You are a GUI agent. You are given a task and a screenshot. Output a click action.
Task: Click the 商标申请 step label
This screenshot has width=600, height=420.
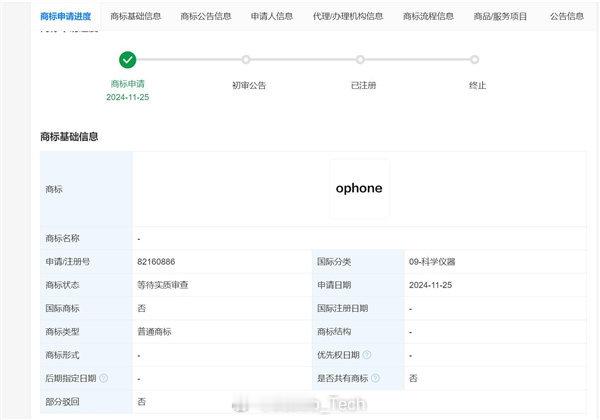point(127,84)
